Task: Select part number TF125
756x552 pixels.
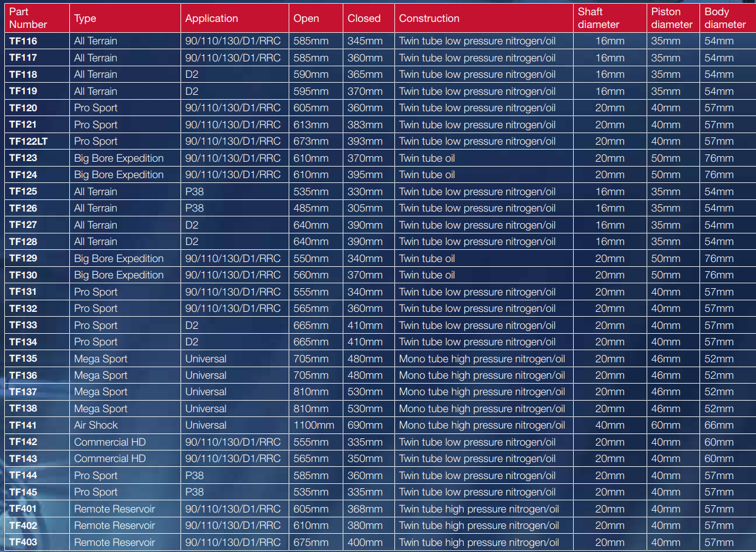Action: point(23,191)
